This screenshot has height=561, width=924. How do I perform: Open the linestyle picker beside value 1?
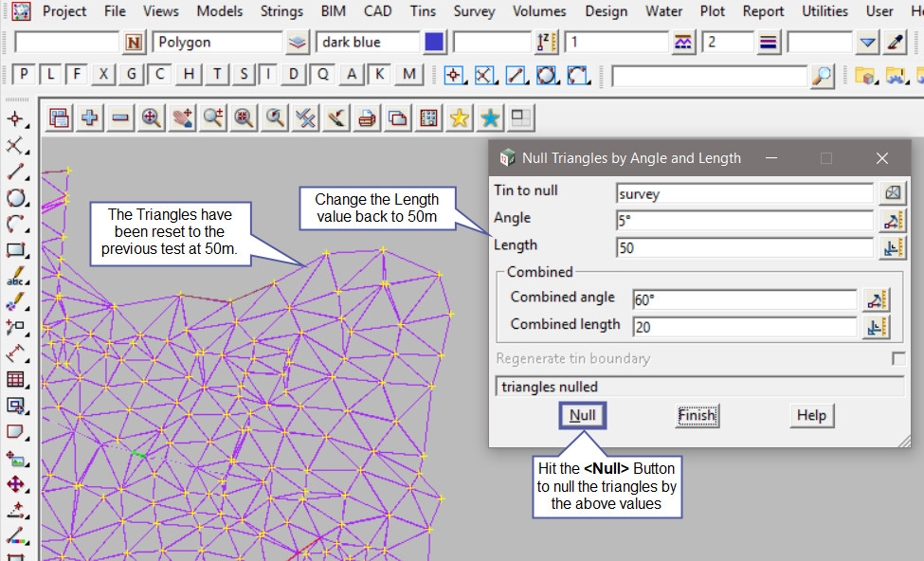pos(683,43)
